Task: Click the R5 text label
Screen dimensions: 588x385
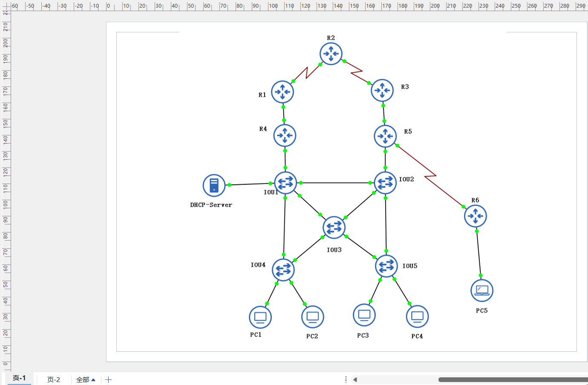Action: pyautogui.click(x=408, y=132)
